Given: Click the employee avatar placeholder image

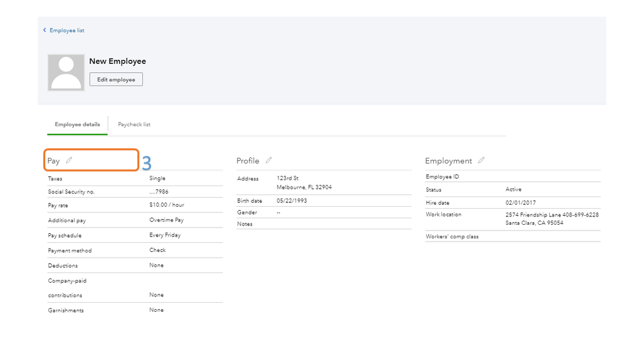Looking at the screenshot, I should point(66,72).
